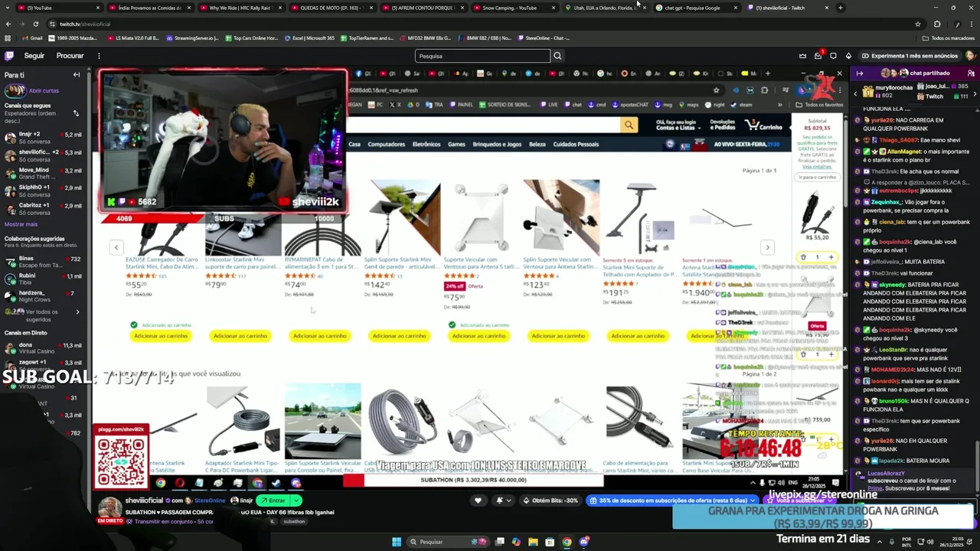Open Chrome from the Windows taskbar
The height and width of the screenshot is (551, 980).
coord(567,542)
